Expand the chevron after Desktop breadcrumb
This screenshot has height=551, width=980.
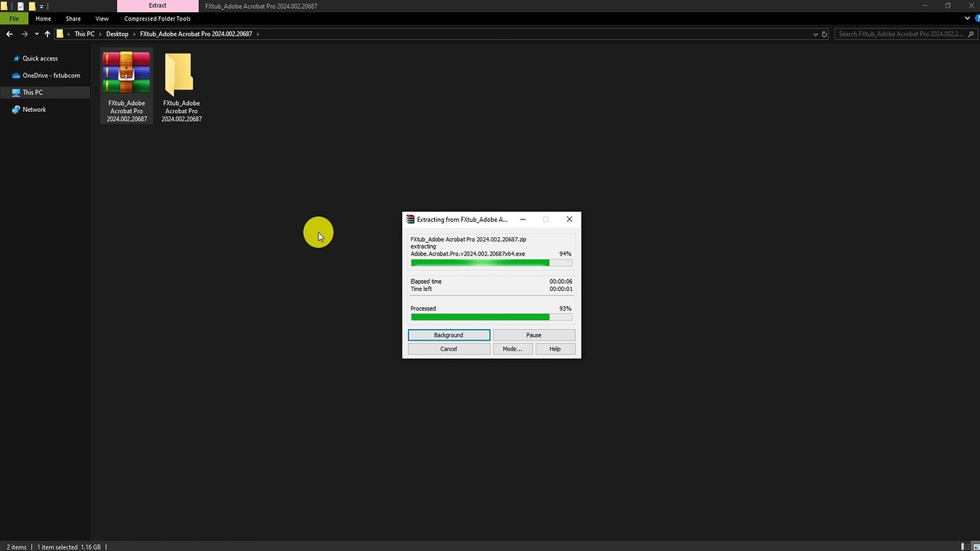click(134, 34)
